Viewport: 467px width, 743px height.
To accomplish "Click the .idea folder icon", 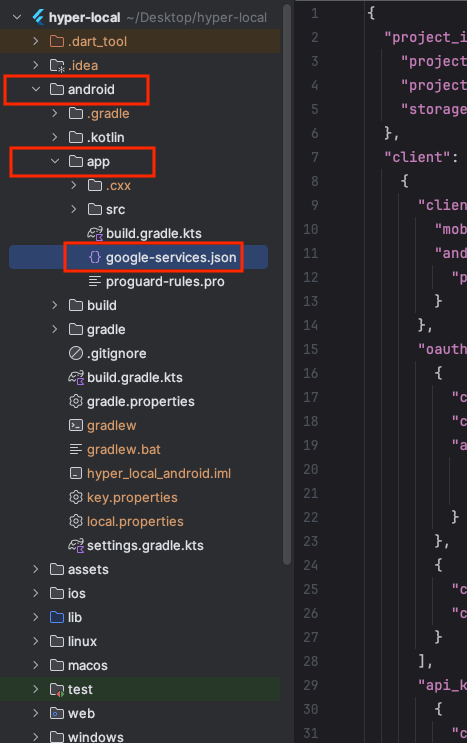I will click(57, 65).
